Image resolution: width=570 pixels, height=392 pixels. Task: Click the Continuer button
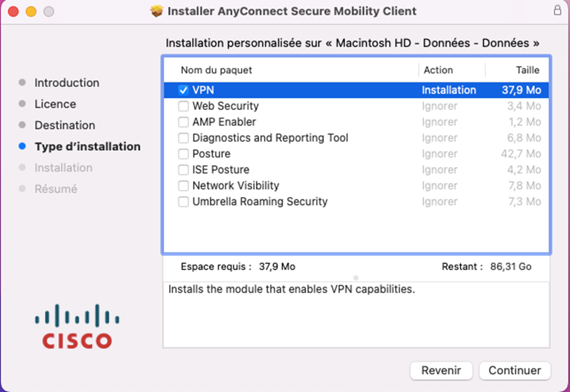click(x=514, y=370)
